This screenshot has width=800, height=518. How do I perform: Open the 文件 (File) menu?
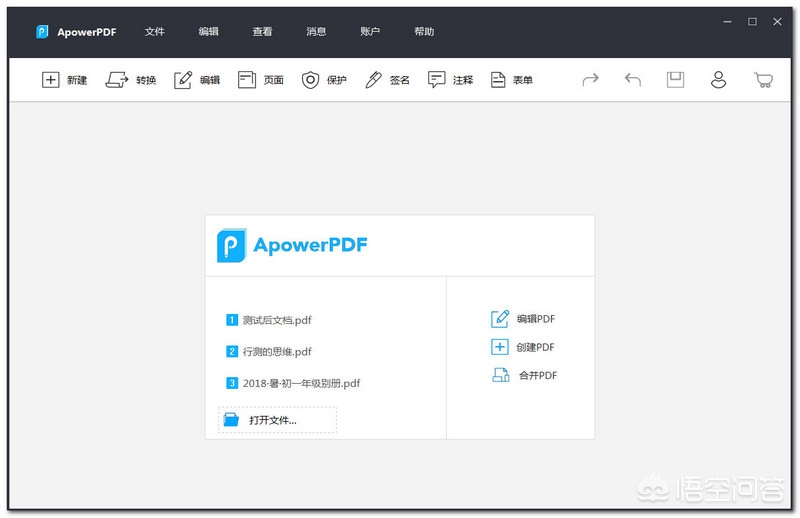154,32
